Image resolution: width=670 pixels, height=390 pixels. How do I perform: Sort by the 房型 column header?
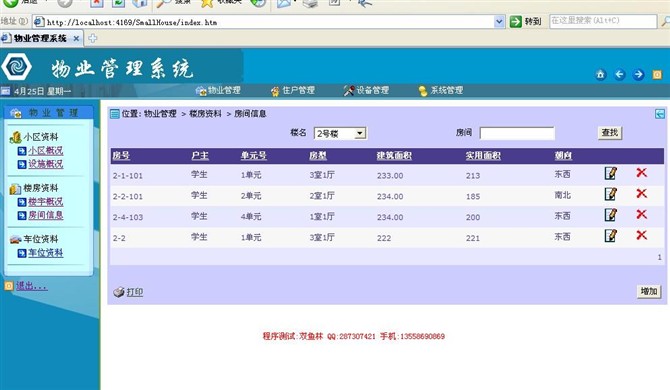click(318, 156)
